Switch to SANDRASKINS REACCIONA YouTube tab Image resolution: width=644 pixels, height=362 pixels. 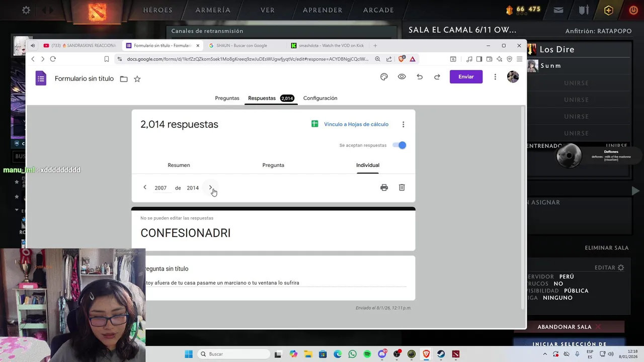[79, 45]
